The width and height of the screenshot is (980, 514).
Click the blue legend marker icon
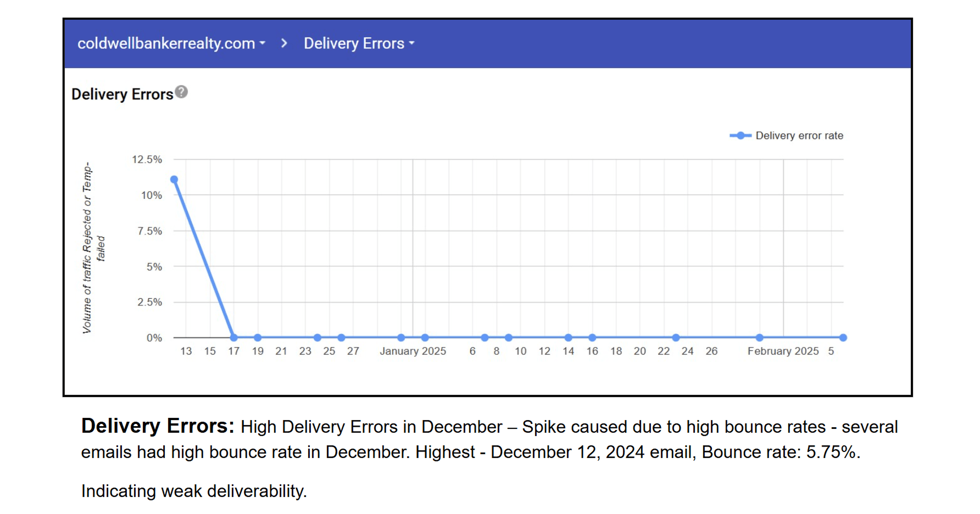(x=740, y=136)
